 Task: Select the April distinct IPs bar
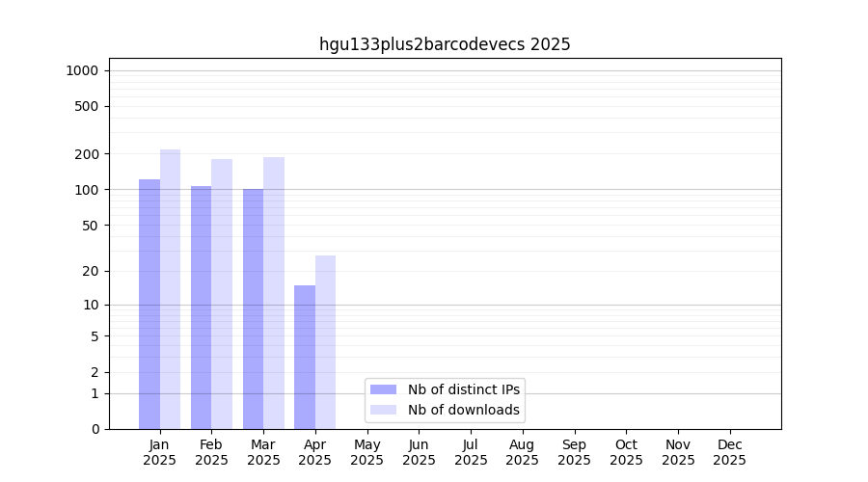click(305, 357)
